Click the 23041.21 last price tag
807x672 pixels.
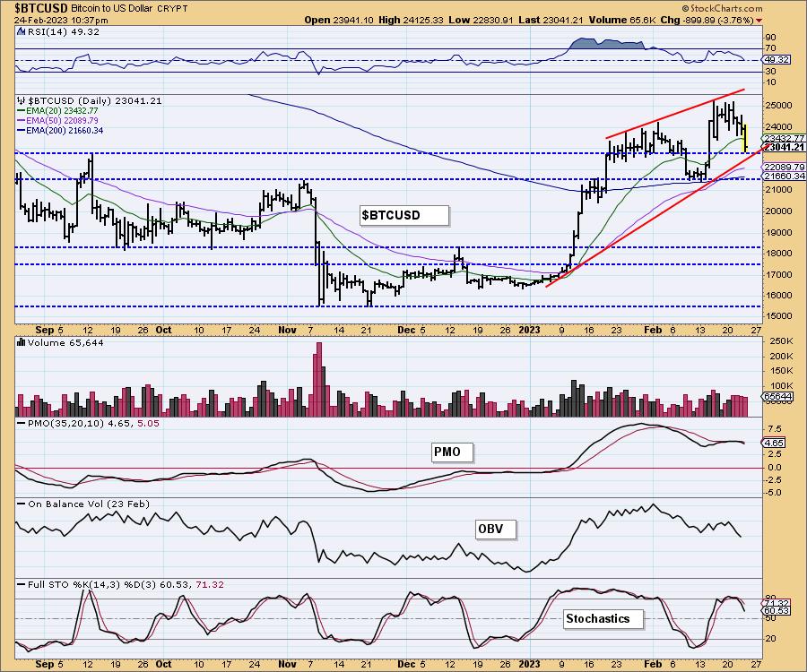coord(784,147)
